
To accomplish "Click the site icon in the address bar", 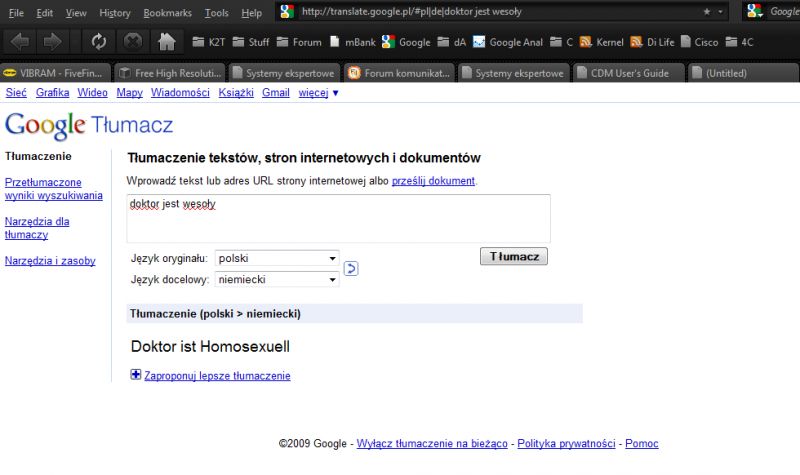I will tap(287, 12).
